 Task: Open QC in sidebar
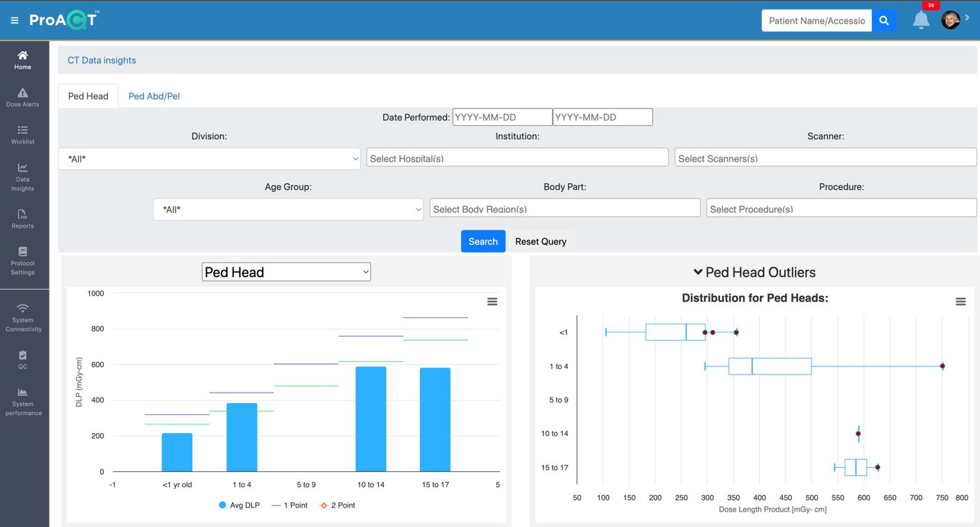tap(22, 360)
